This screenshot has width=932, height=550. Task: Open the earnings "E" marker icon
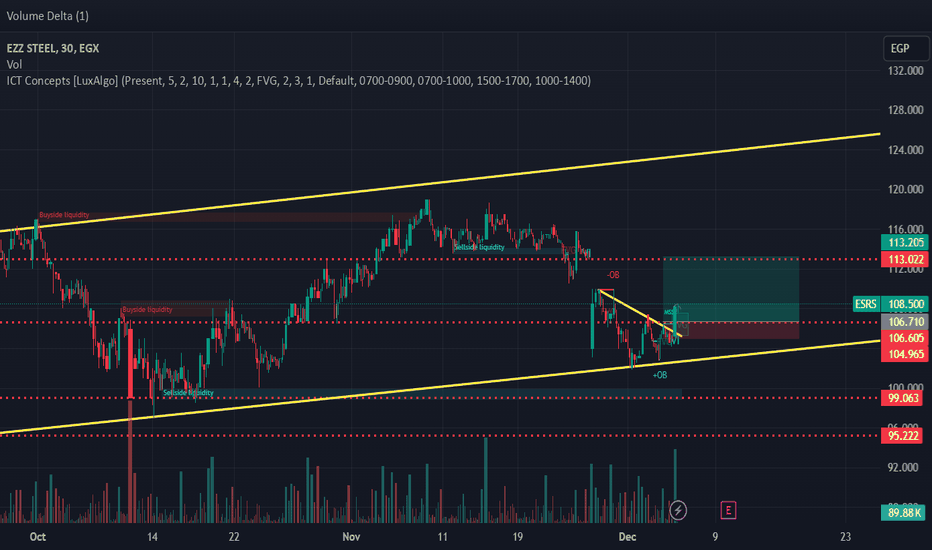coord(728,510)
